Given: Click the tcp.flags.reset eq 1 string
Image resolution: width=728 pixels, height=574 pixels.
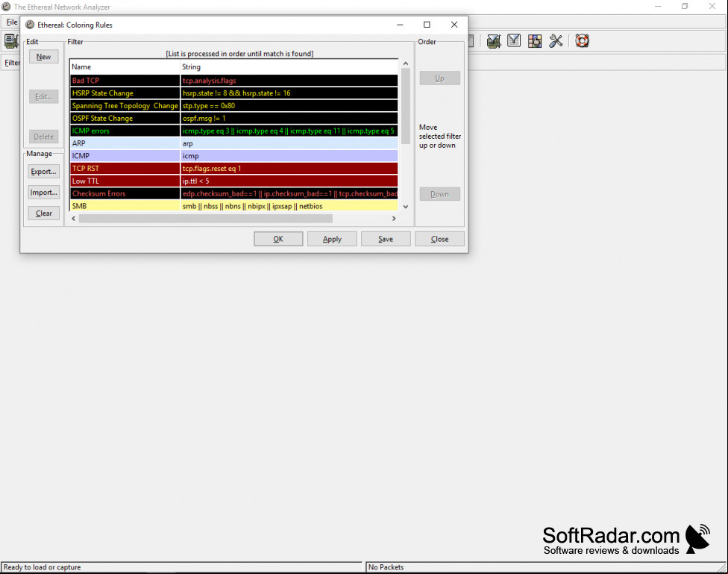Looking at the screenshot, I should pos(212,168).
